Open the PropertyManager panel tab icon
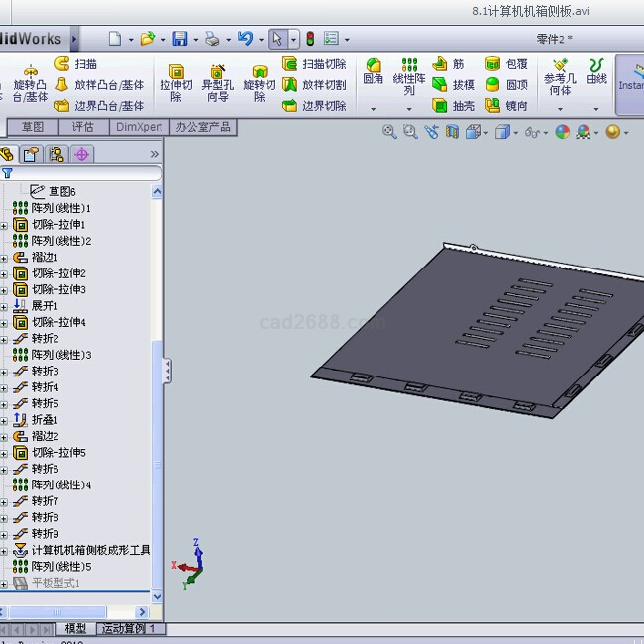 [31, 154]
